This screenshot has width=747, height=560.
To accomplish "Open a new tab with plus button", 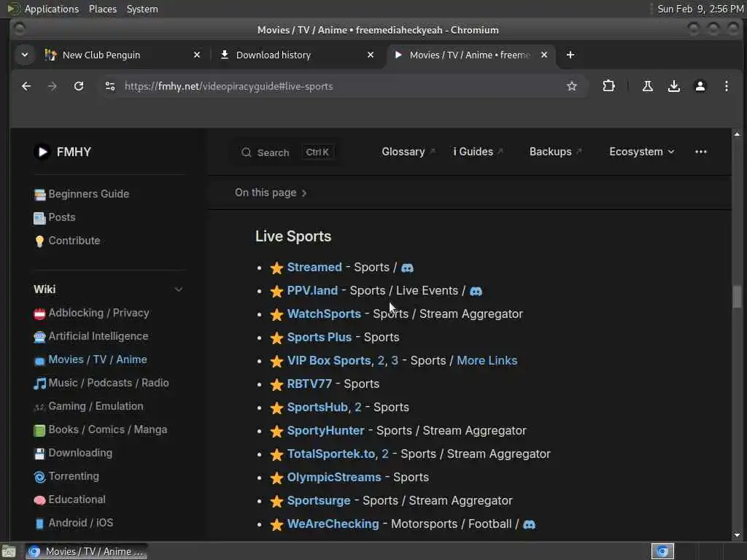I will point(570,55).
